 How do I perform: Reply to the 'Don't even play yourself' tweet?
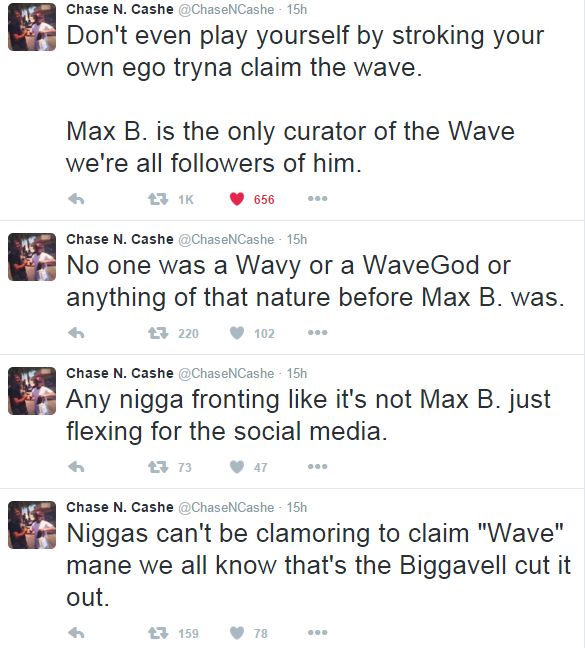coord(76,199)
